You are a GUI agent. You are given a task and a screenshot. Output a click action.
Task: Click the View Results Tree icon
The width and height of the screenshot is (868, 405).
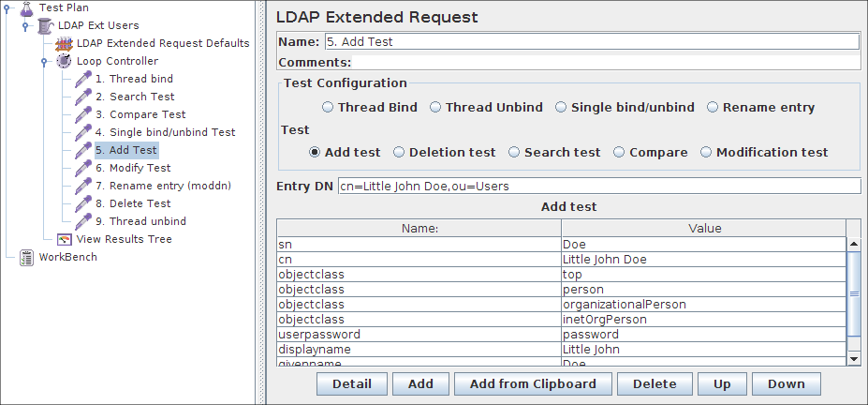pyautogui.click(x=64, y=239)
